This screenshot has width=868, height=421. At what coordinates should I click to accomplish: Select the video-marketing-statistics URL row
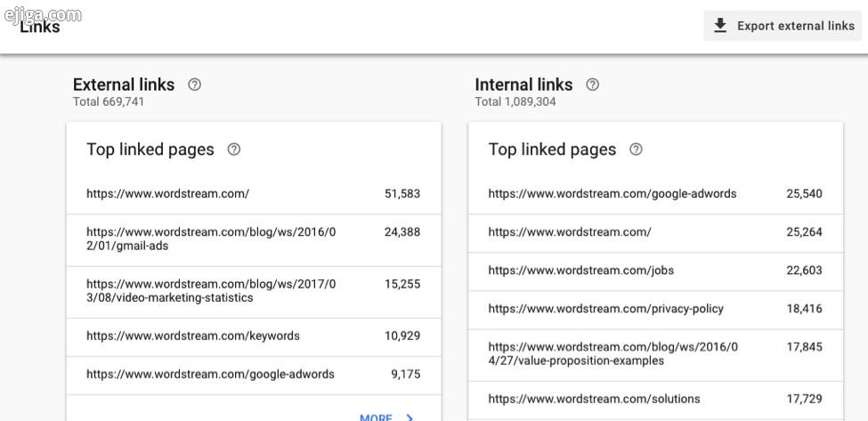tap(254, 292)
